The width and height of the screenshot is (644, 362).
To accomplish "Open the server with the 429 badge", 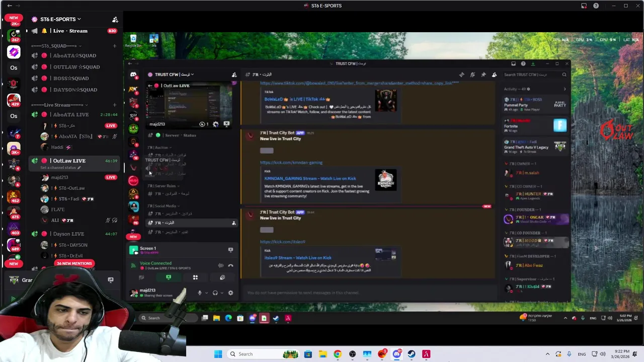I will coord(14,100).
